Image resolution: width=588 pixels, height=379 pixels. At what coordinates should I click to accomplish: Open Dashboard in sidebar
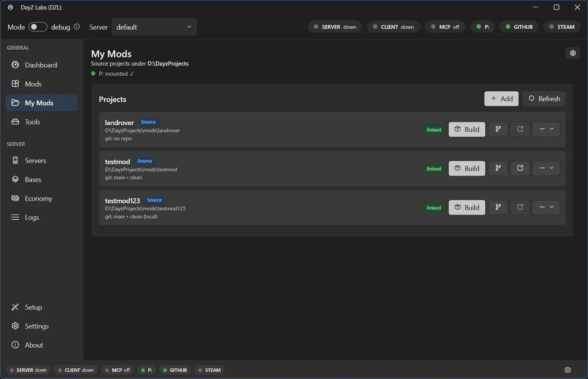(x=41, y=65)
